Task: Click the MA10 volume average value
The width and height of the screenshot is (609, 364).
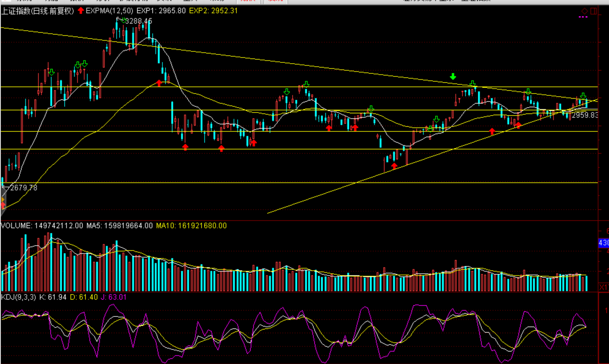Action: (x=191, y=226)
